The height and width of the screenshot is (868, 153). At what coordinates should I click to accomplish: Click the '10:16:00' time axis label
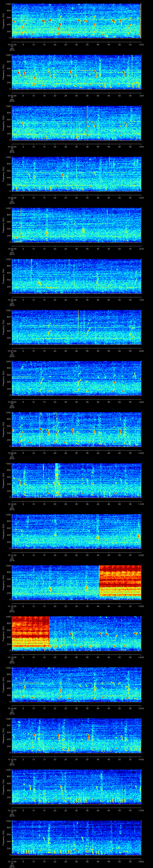pos(12,810)
